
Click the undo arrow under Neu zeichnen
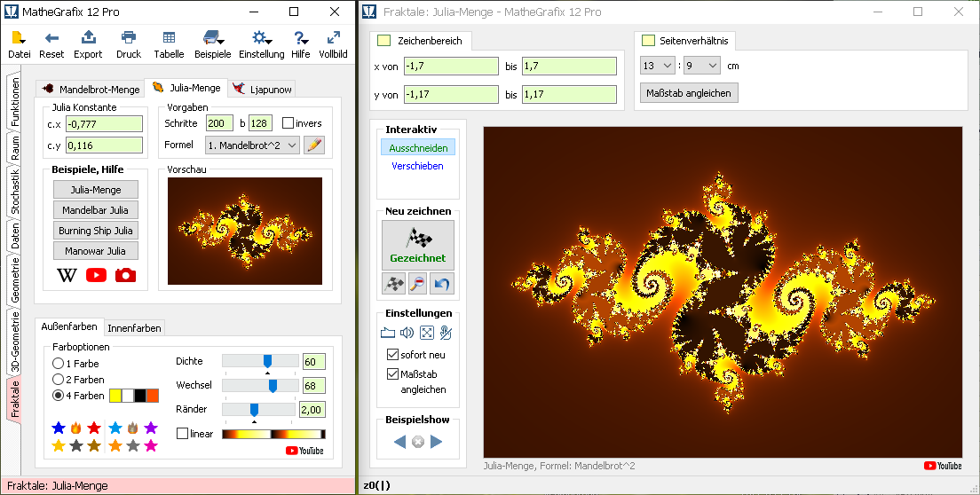(x=442, y=284)
